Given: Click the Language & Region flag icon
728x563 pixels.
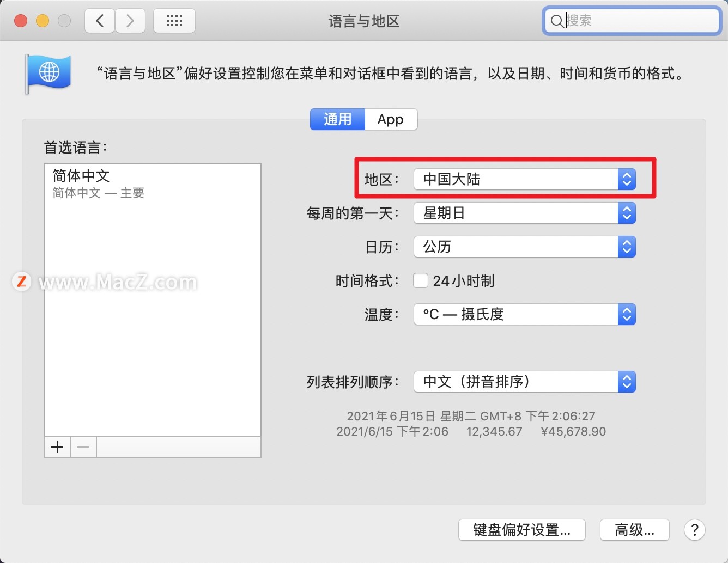Looking at the screenshot, I should pos(48,74).
